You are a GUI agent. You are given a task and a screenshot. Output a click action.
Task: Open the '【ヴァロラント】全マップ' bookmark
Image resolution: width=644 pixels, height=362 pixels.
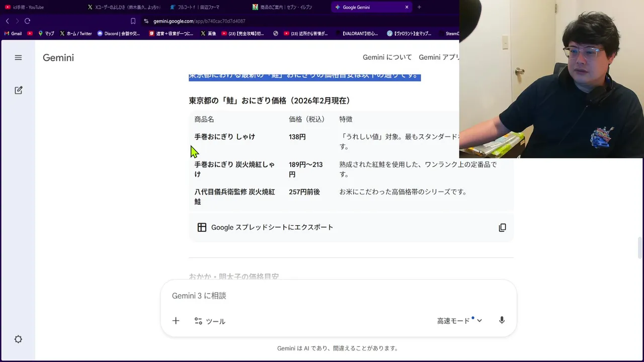pyautogui.click(x=410, y=34)
